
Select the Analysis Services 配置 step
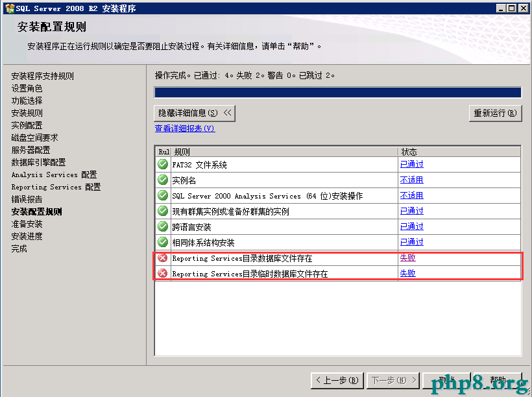(54, 174)
